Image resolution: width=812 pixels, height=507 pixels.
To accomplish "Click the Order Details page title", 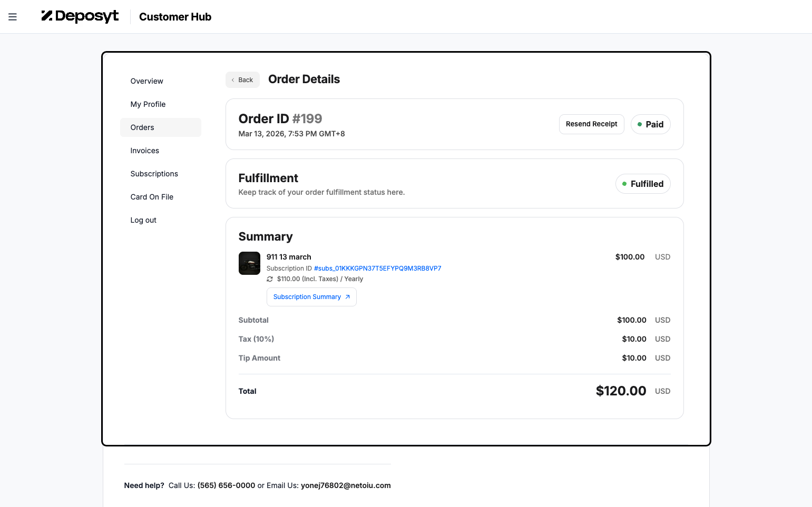I will coord(304,79).
